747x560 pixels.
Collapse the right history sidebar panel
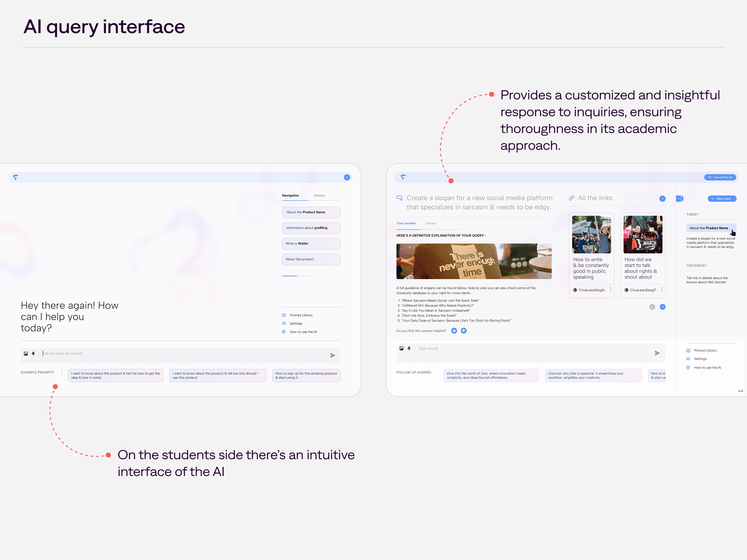point(680,199)
